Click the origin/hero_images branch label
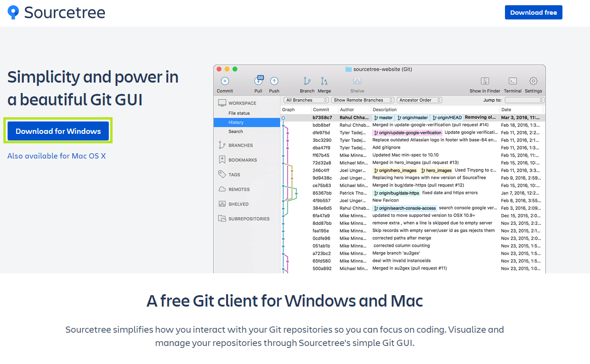590x364 pixels. (x=395, y=170)
